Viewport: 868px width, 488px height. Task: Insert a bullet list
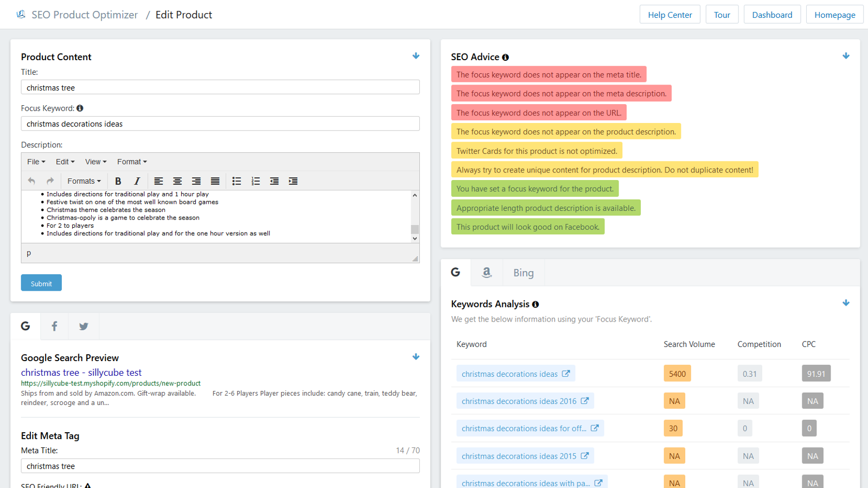coord(237,181)
